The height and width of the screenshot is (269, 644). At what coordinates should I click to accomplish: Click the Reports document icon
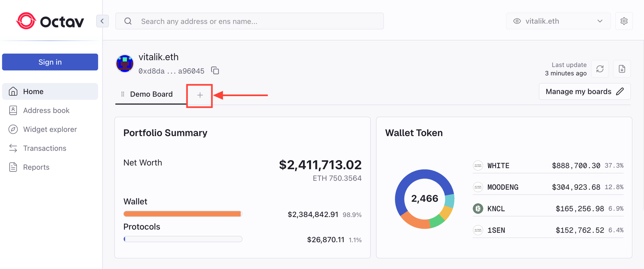pyautogui.click(x=13, y=167)
